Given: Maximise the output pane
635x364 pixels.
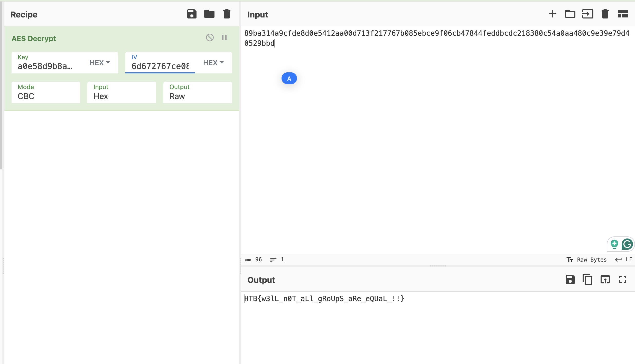Looking at the screenshot, I should pos(623,279).
